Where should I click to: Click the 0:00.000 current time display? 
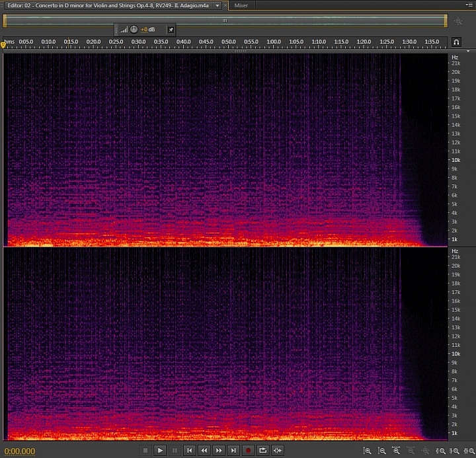coord(20,451)
